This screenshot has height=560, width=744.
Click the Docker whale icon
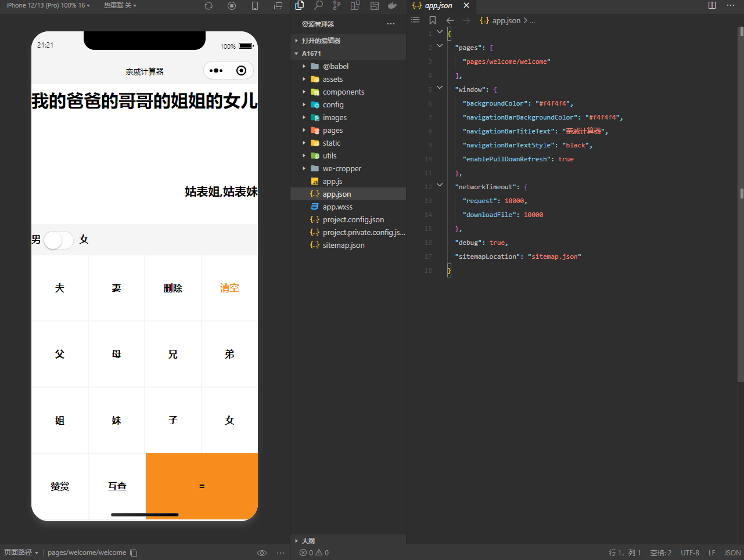(x=393, y=5)
